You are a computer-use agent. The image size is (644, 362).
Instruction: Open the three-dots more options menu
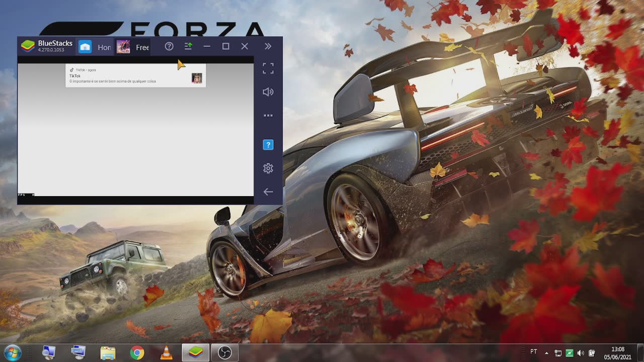click(268, 116)
